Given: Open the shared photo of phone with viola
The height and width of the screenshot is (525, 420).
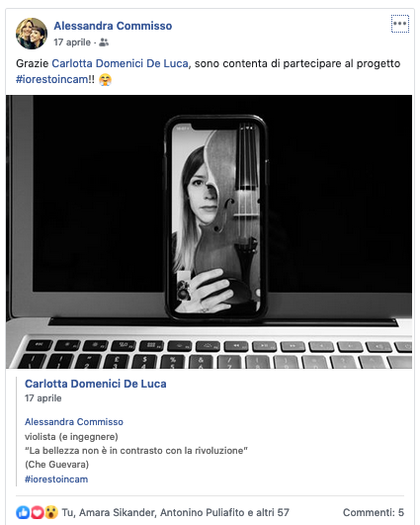Looking at the screenshot, I should 210,231.
